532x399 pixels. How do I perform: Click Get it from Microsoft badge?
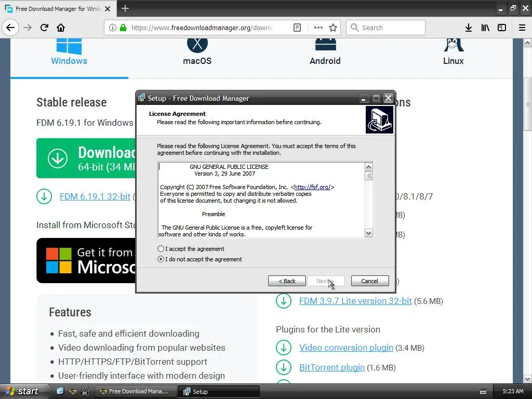[86, 261]
